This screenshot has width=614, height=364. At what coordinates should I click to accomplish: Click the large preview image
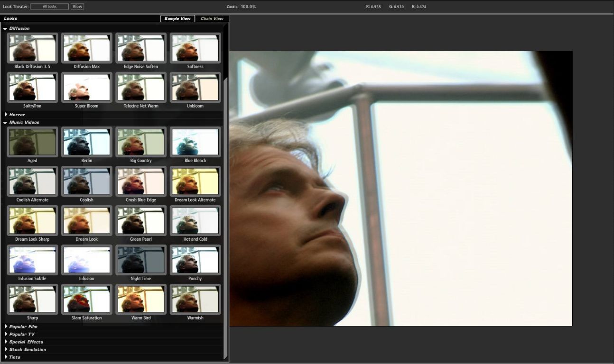(x=401, y=189)
